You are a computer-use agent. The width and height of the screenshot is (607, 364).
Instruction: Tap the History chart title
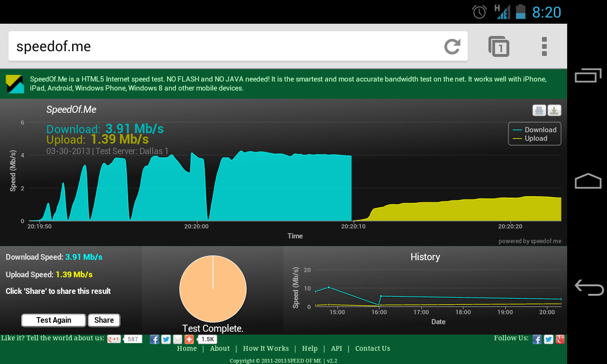point(425,257)
